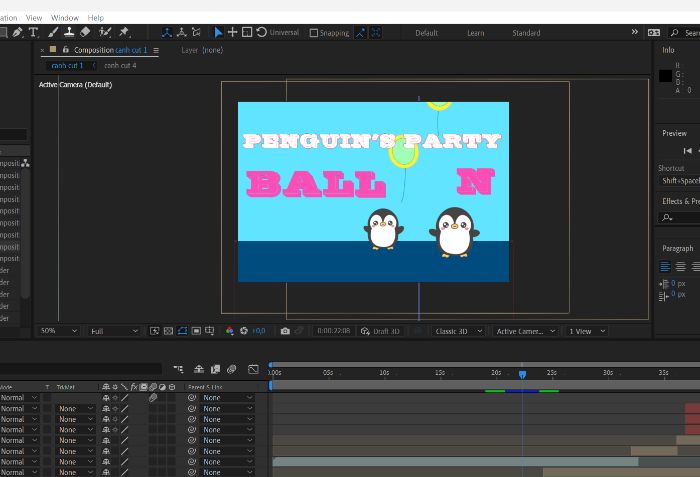Viewport: 700px width, 477px height.
Task: Click the 0:00:22:08 timecode display
Action: tap(333, 331)
